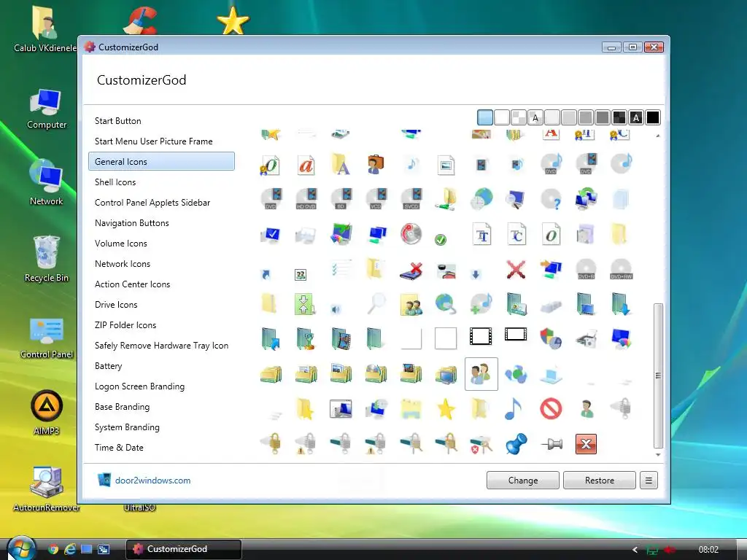Choose the solid black background swatch
This screenshot has width=747, height=560.
coord(653,117)
